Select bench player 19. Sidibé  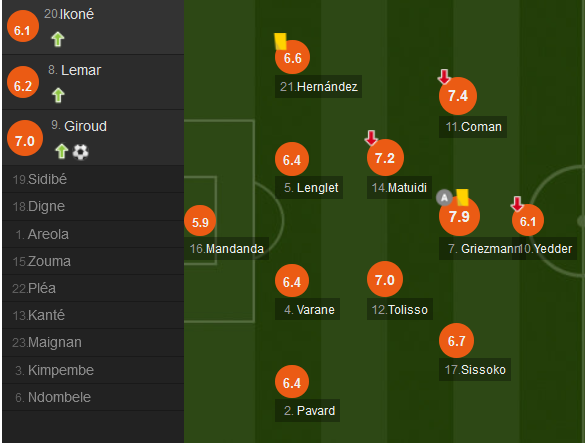pos(93,180)
